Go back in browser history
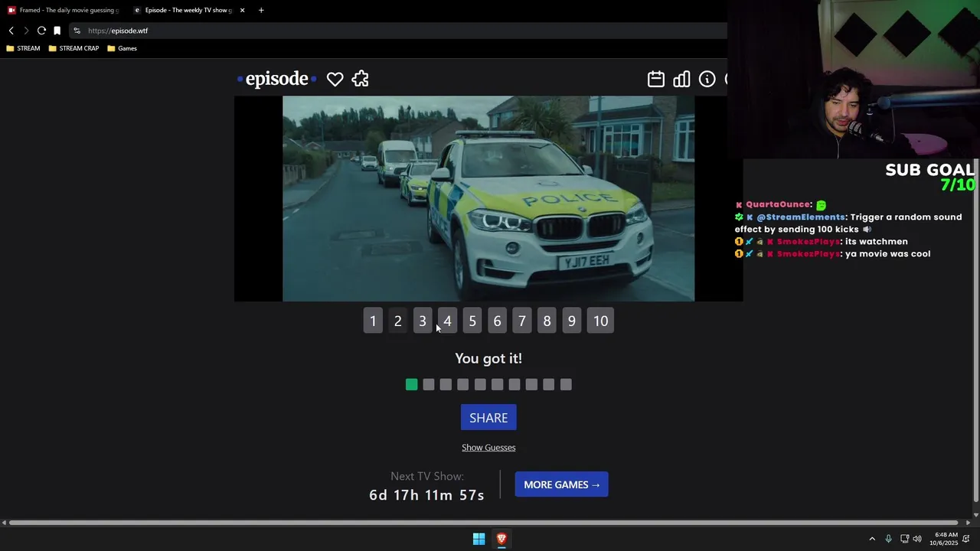The height and width of the screenshot is (551, 980). [x=11, y=31]
